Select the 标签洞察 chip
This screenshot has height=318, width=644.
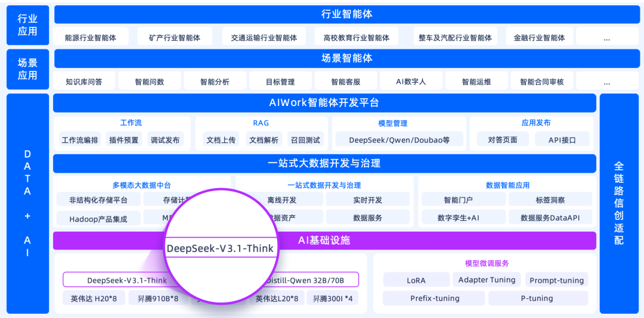550,200
